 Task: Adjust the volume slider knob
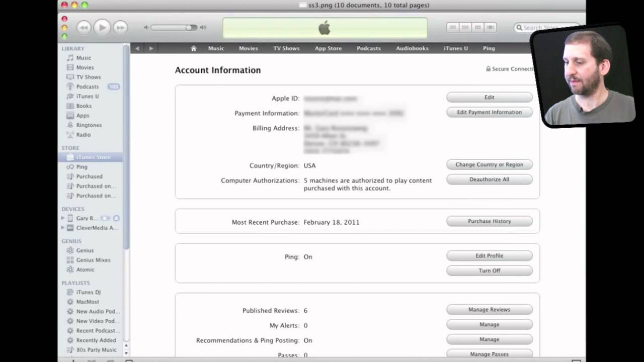(x=189, y=28)
